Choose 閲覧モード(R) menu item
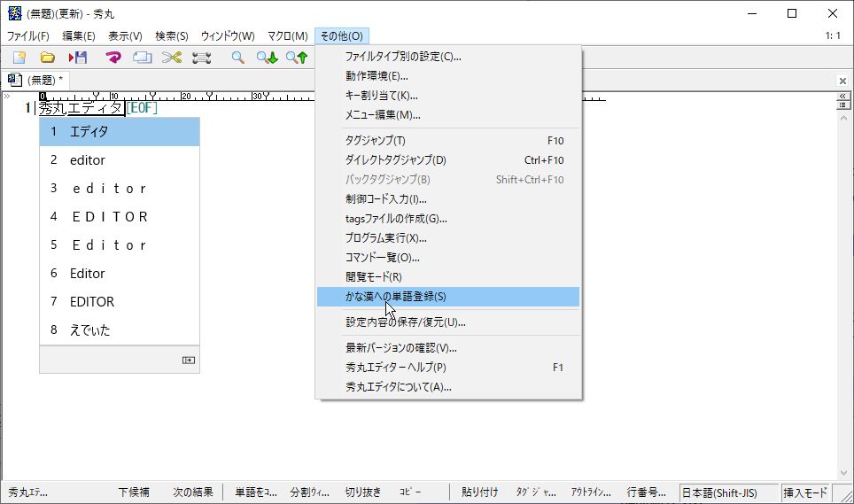Screen dimensions: 854x504 (x=448, y=276)
